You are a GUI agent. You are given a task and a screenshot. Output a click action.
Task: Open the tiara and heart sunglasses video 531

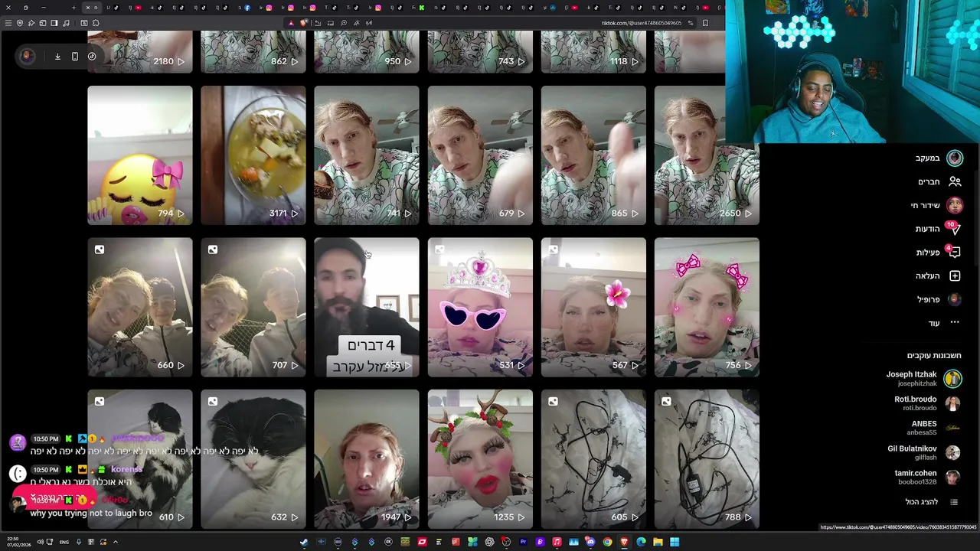tap(480, 307)
